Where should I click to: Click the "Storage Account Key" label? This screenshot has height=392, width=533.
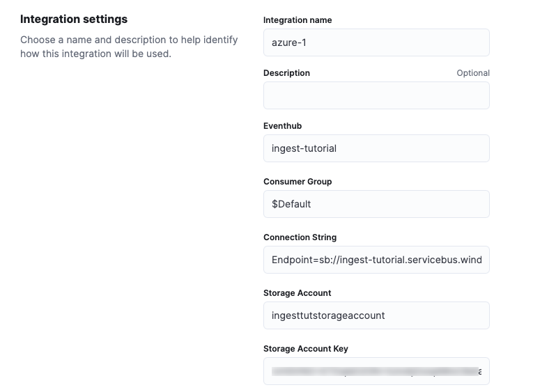click(305, 349)
